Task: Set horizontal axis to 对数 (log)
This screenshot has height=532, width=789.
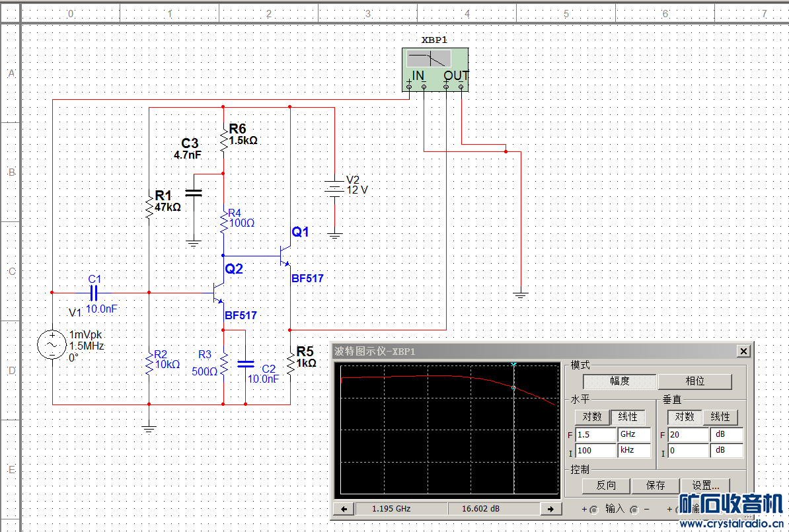Action: pyautogui.click(x=591, y=417)
